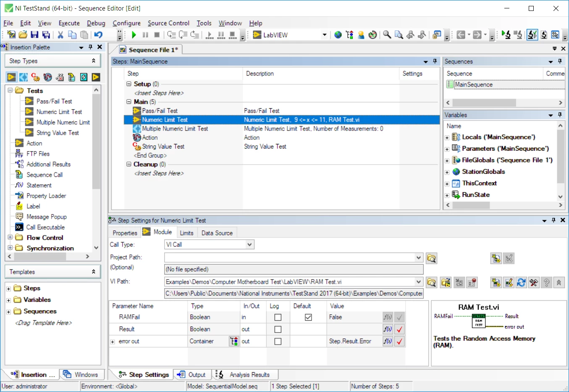Browse for the VI Path file
The image size is (569, 392).
click(431, 282)
